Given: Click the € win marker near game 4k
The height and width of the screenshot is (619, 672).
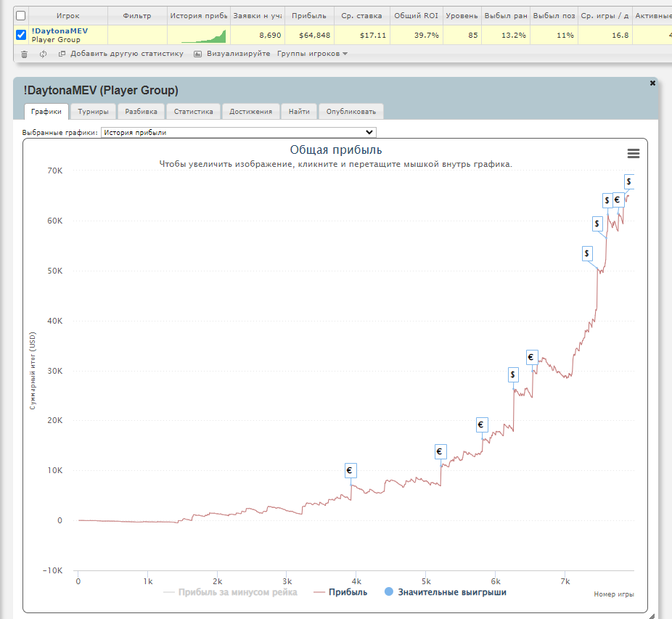Looking at the screenshot, I should point(350,470).
